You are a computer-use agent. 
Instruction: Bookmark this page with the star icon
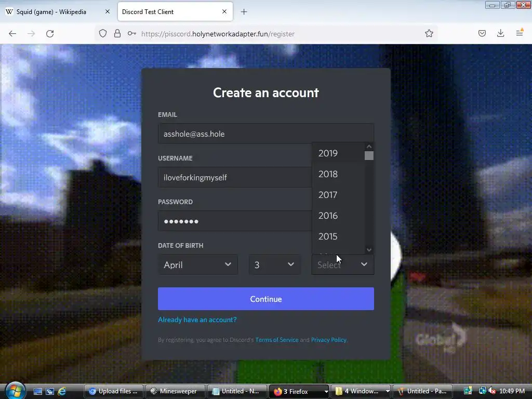[429, 34]
